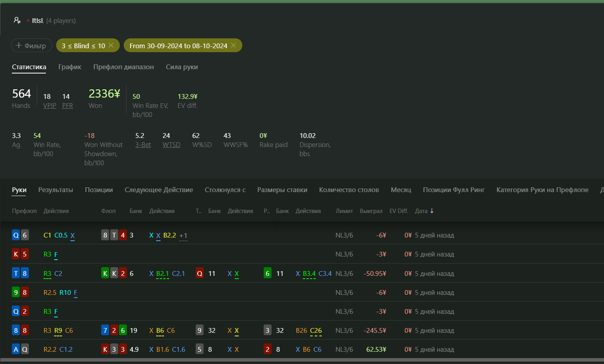Open the График tab
604x364 pixels.
click(70, 67)
